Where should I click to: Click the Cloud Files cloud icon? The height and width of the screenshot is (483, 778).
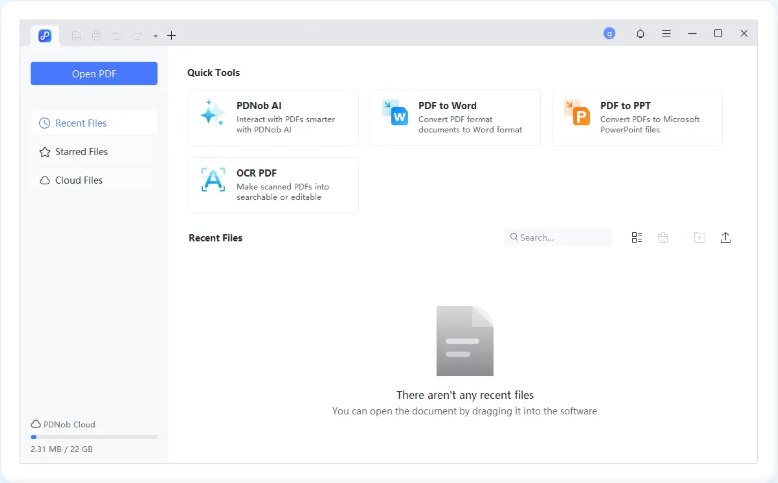coord(45,180)
